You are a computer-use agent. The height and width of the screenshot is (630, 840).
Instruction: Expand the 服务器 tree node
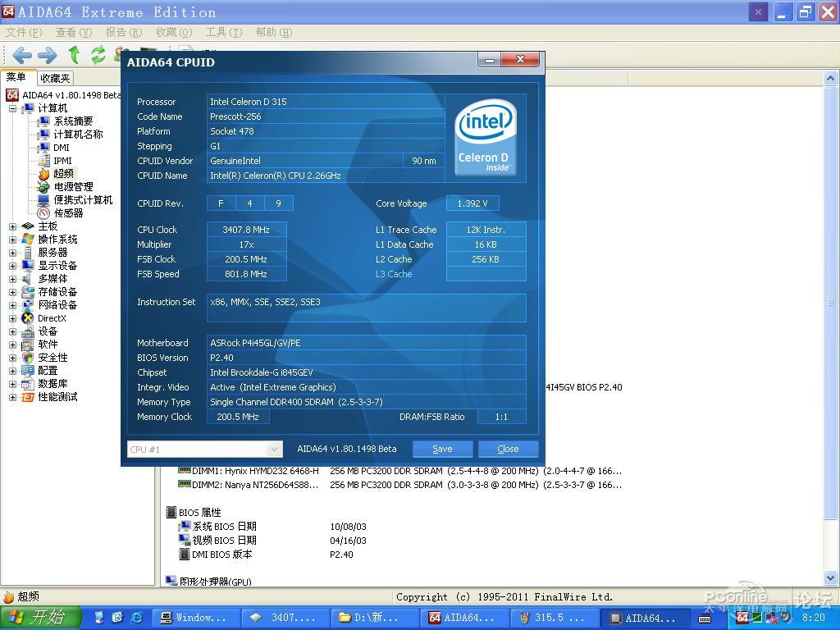(12, 253)
